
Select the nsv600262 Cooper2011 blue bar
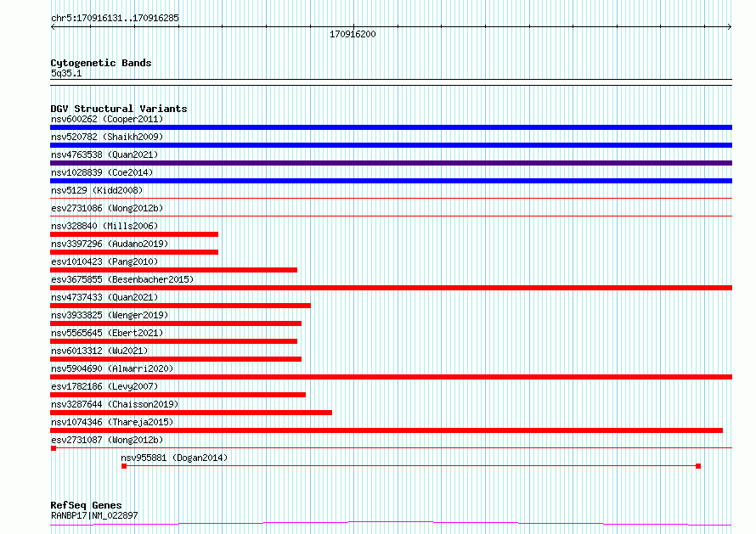pyautogui.click(x=391, y=127)
